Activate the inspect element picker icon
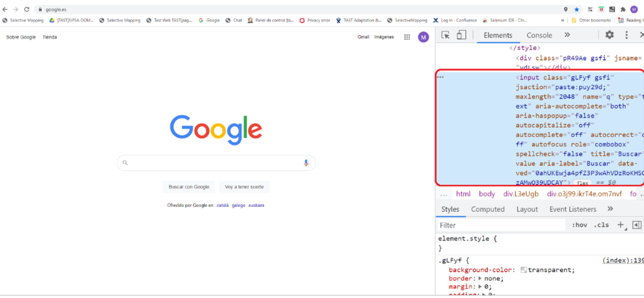 pyautogui.click(x=446, y=36)
